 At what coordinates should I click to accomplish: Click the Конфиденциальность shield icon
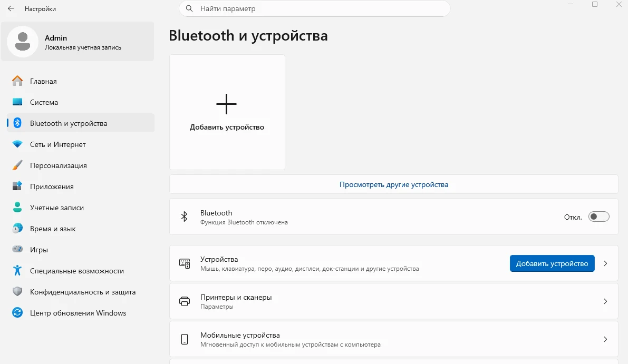click(x=17, y=292)
